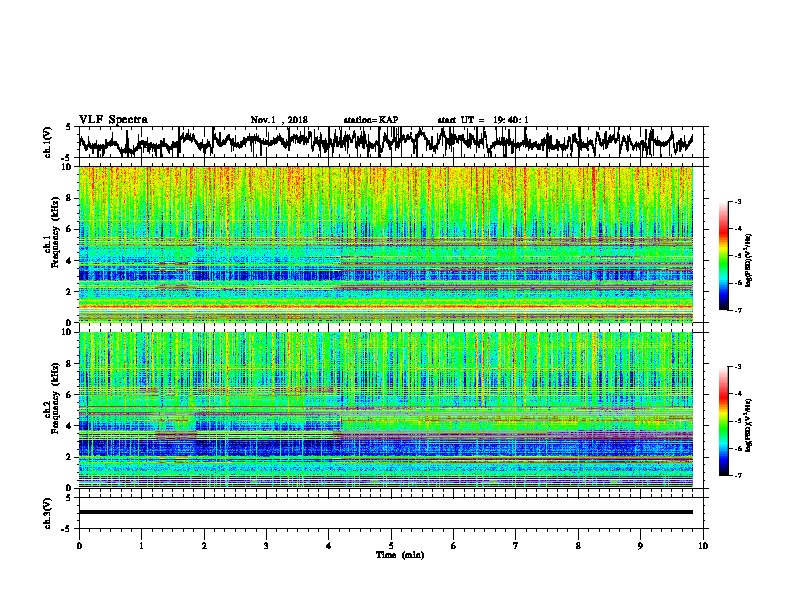Click the "ch.1(V)" axis label

pyautogui.click(x=48, y=142)
